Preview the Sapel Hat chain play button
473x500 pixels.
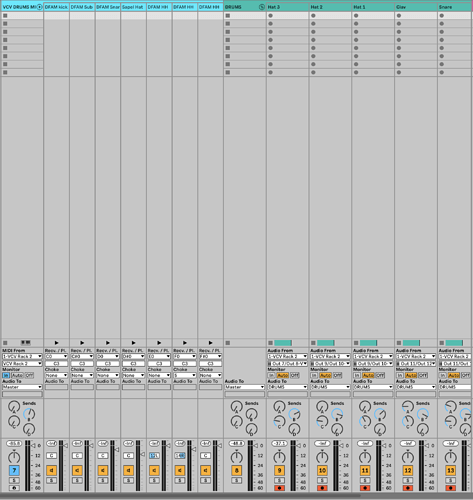(x=133, y=343)
